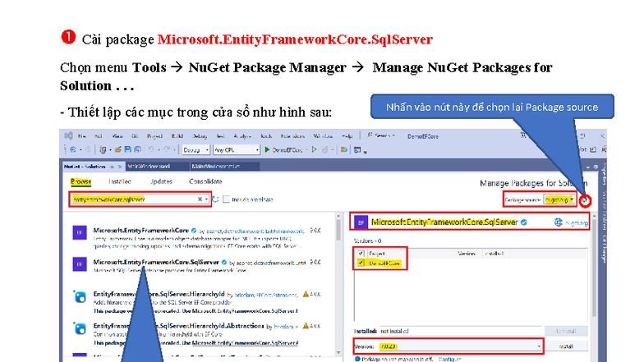The width and height of the screenshot is (644, 362).
Task: Click the Install button
Action: [566, 346]
